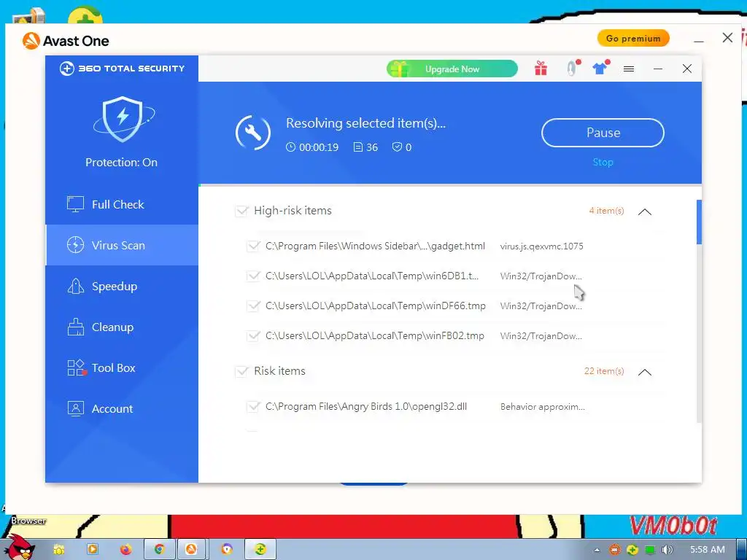This screenshot has width=747, height=560.
Task: Click the 4 item(s) count label
Action: click(606, 211)
